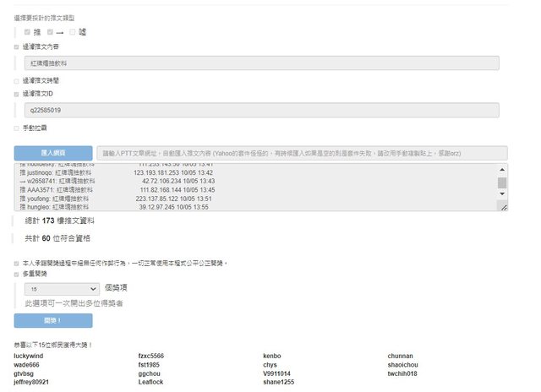This screenshot has width=541, height=392.
Task: Grab the textarea resize handle corner
Action: point(503,206)
